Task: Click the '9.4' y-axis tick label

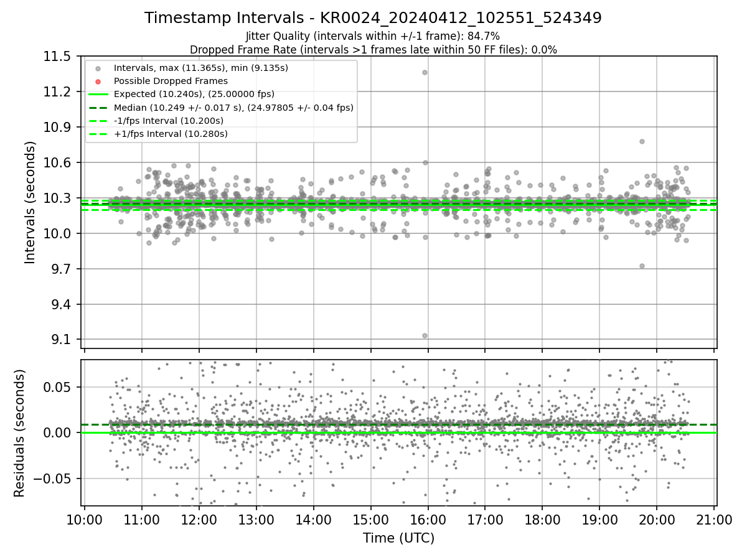Action: pyautogui.click(x=62, y=305)
